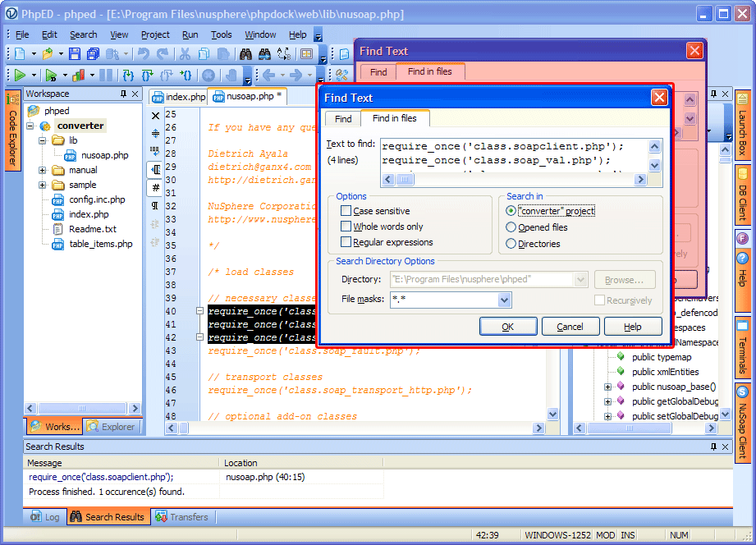Click the Workspace horizontal scrollbar thumb
The image size is (756, 545).
click(x=82, y=408)
